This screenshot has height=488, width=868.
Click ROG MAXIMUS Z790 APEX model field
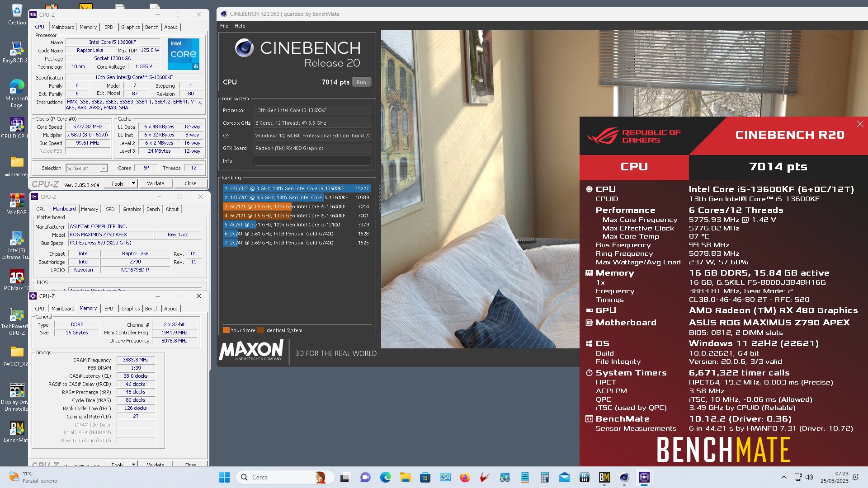pyautogui.click(x=110, y=235)
